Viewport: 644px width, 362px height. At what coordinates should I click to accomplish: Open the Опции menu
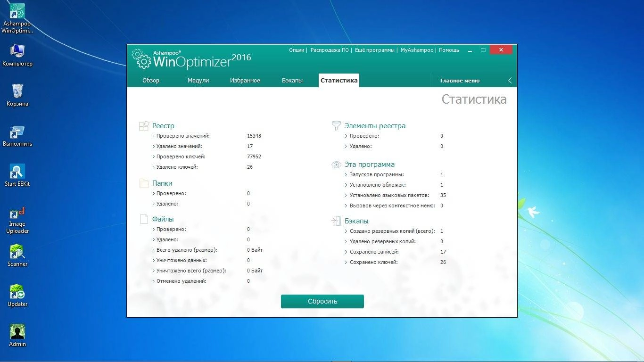click(x=297, y=50)
